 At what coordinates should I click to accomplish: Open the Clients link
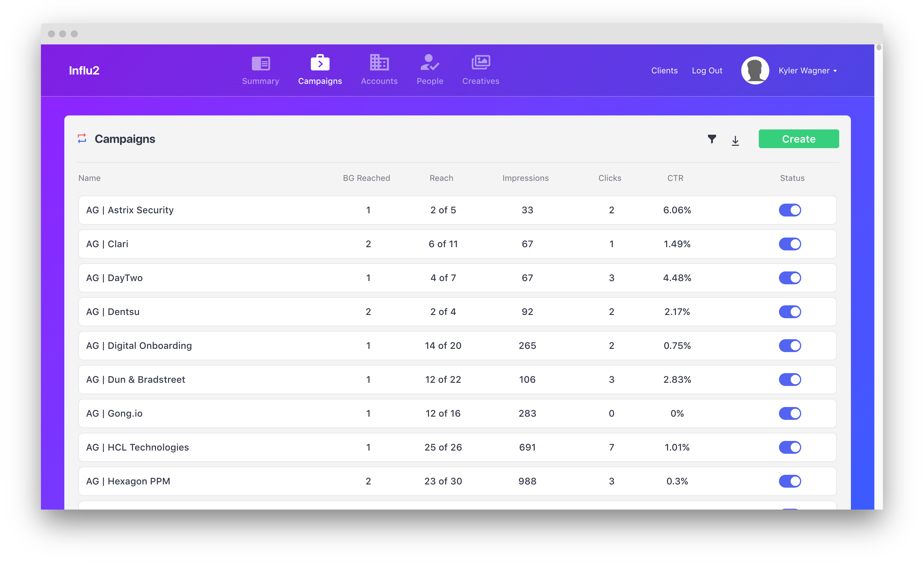click(664, 71)
